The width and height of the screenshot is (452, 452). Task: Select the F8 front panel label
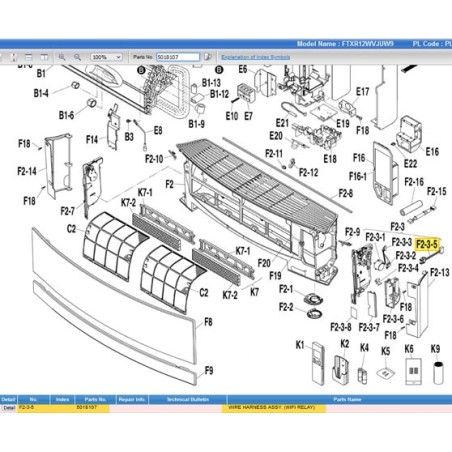pos(208,322)
